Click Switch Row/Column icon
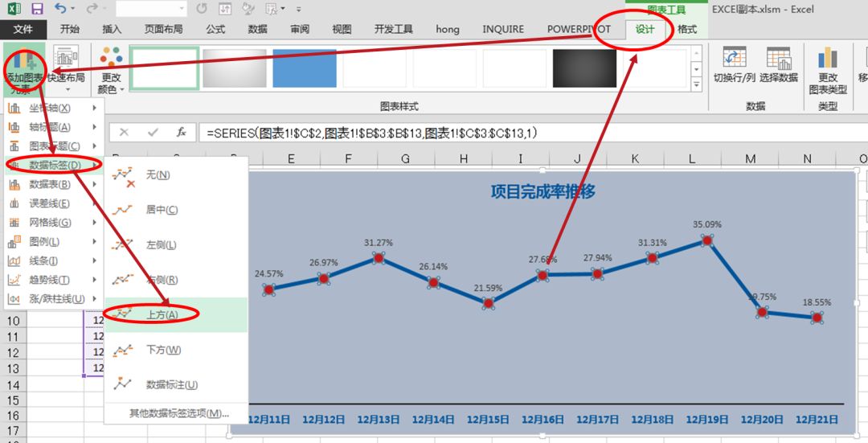 tap(734, 65)
